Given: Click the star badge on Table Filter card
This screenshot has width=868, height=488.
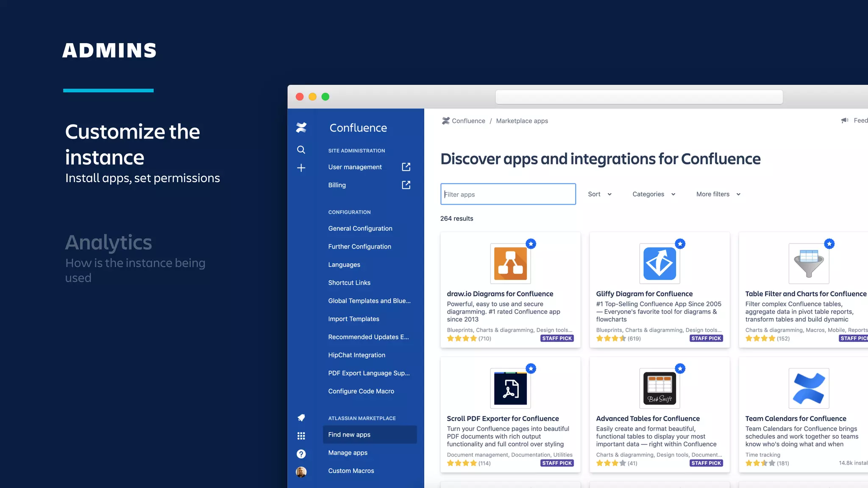Looking at the screenshot, I should tap(829, 244).
